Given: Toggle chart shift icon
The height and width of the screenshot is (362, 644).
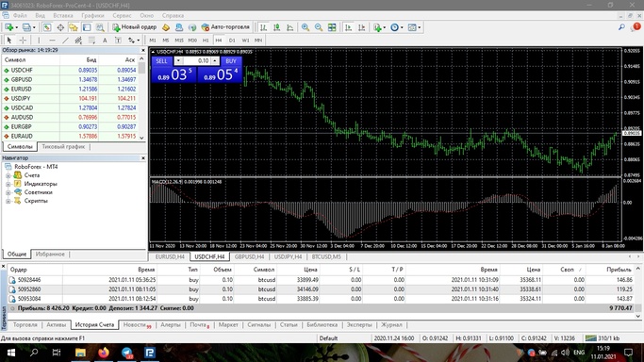Looking at the screenshot, I should (361, 27).
